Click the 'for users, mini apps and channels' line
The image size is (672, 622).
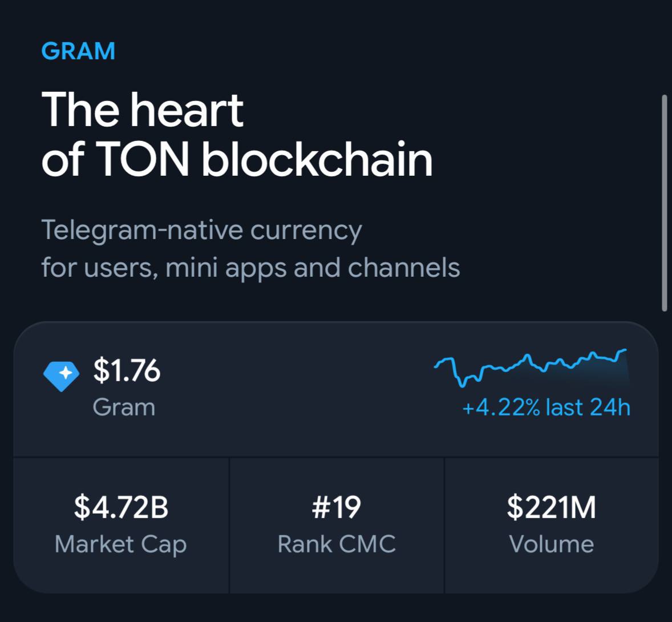[x=250, y=268]
